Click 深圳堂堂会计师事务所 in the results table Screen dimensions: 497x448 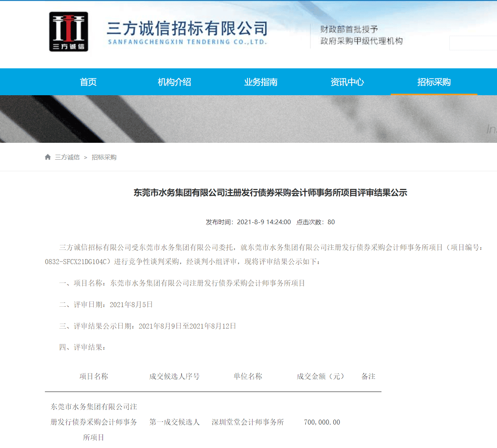click(x=247, y=422)
